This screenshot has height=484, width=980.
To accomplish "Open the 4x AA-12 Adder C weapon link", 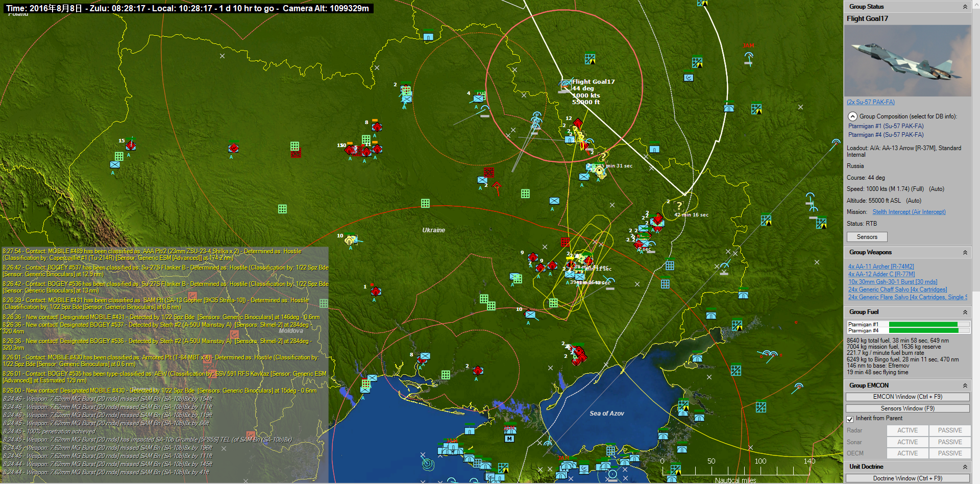I will 881,274.
